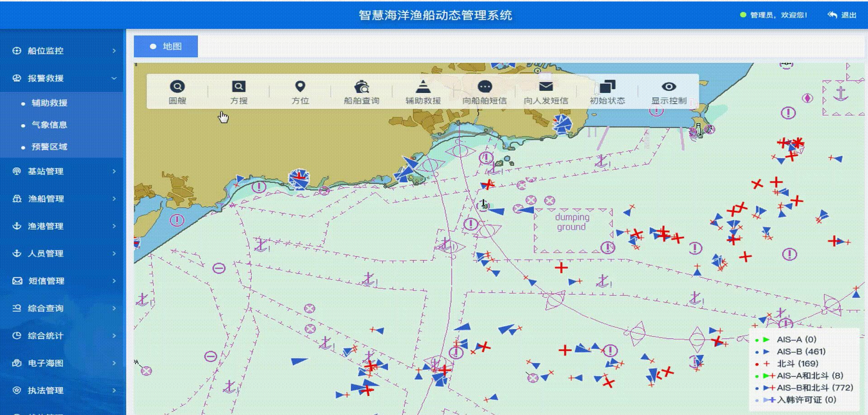
Task: Open the 辅助救援 submenu item
Action: (49, 103)
